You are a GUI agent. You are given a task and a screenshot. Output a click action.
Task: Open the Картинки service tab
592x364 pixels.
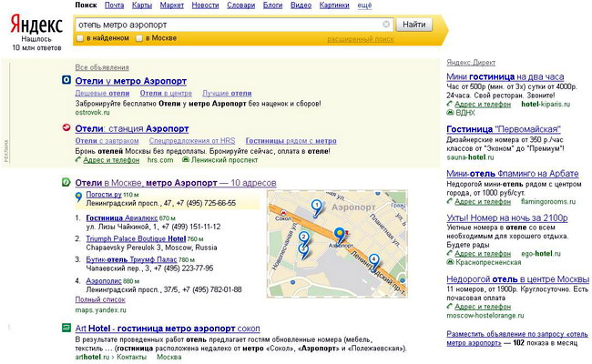(334, 5)
